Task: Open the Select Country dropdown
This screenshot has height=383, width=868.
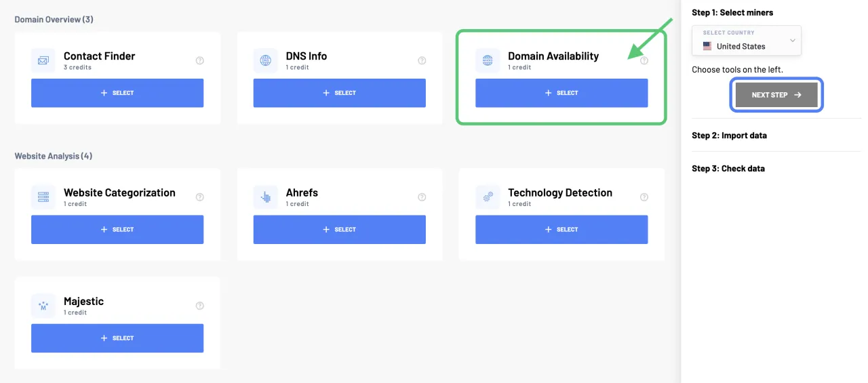Action: 746,41
